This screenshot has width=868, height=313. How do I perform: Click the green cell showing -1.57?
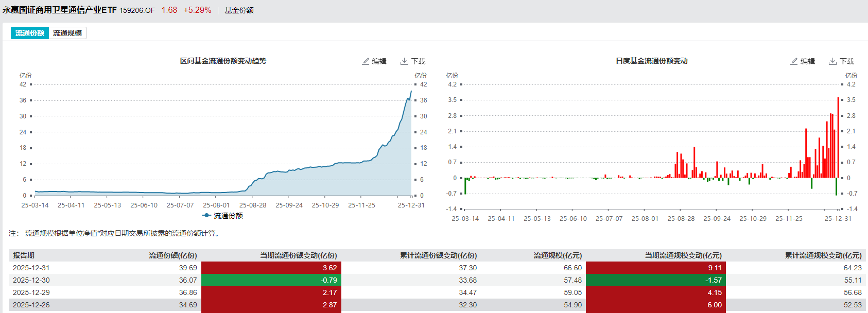tap(656, 280)
